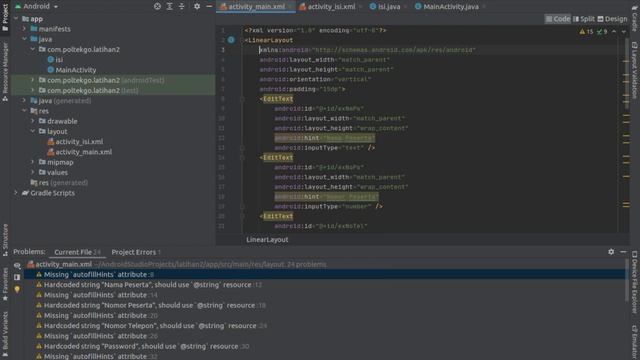Screen dimensions: 640x360
Task: Select the activity_main.xml problems file row
Action: 176,264
